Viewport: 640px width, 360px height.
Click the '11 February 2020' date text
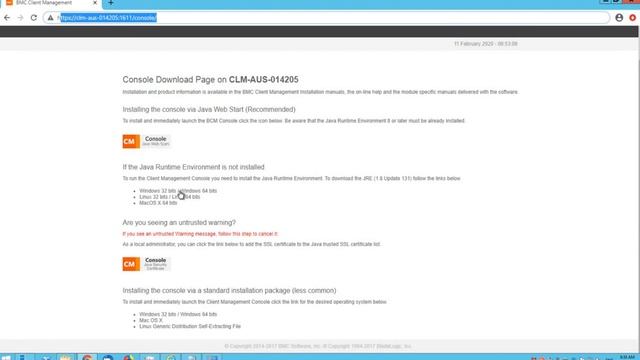point(473,44)
